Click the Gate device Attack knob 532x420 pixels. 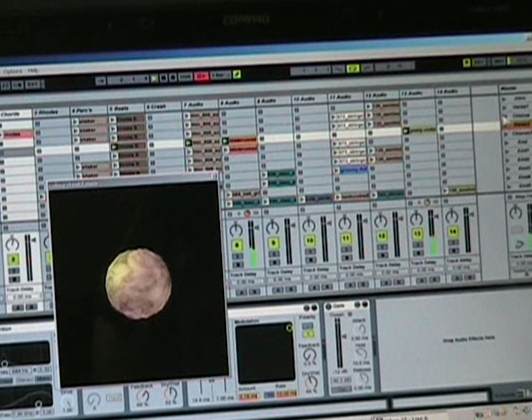359,329
